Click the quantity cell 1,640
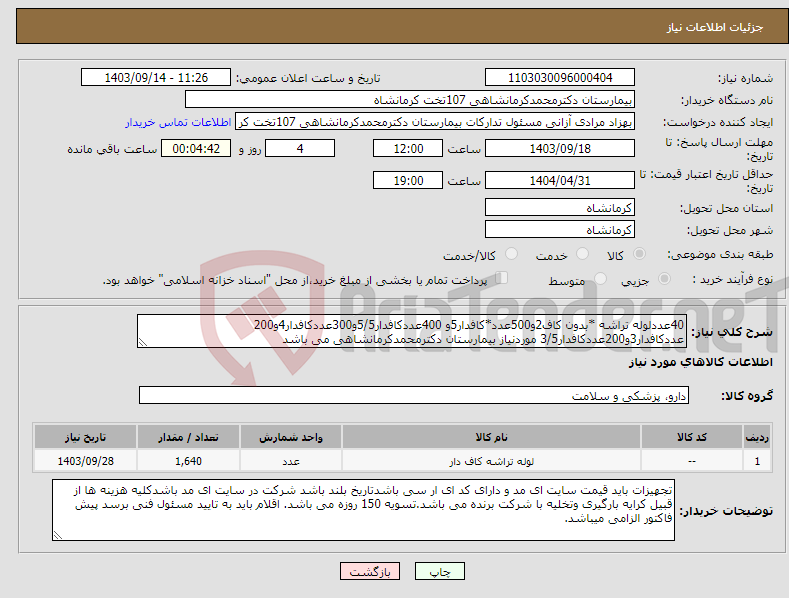 pos(188,461)
